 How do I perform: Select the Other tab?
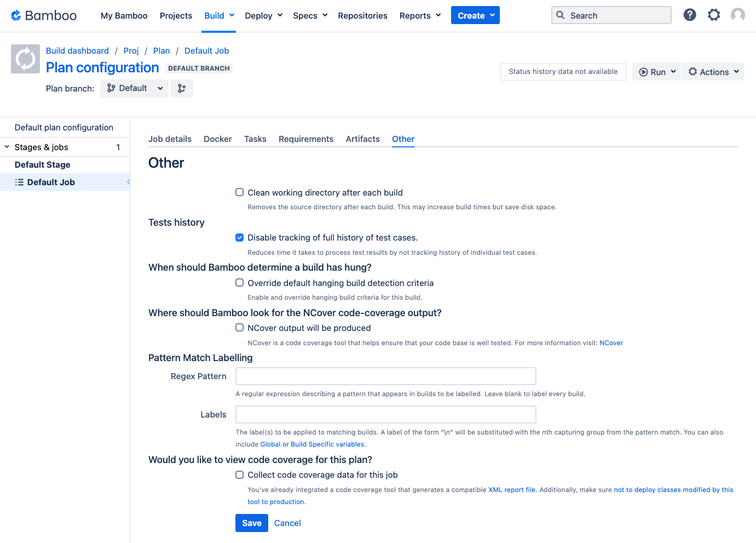click(x=403, y=139)
